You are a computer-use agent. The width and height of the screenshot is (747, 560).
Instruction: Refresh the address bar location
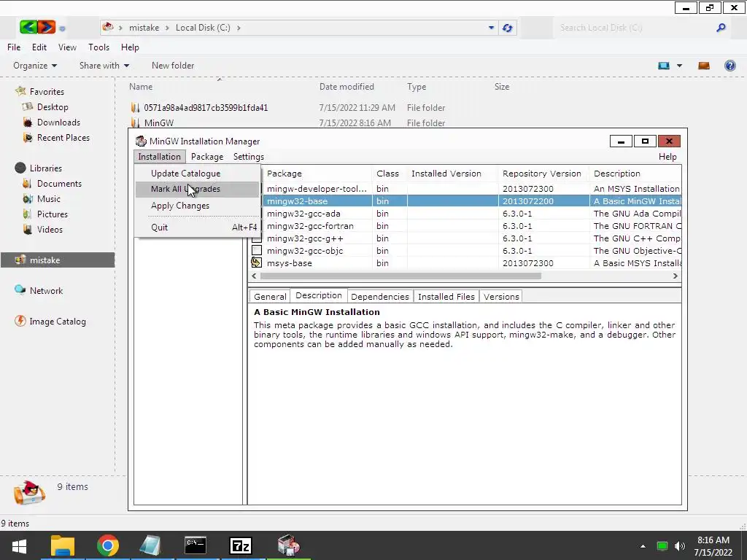point(508,28)
